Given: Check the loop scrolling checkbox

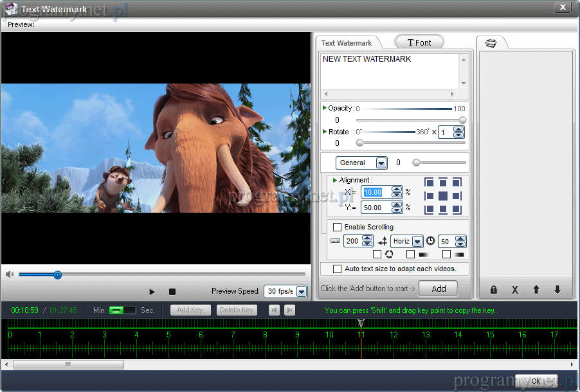Looking at the screenshot, I should tap(377, 254).
